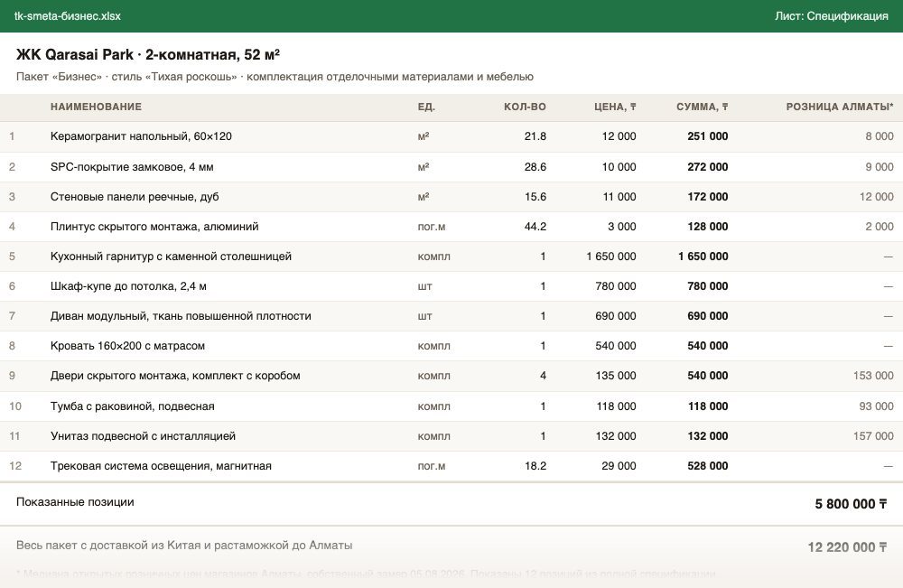Select the cell SPC-покрытие замковое, 4 мм
Screen dimensions: 903x588
(132, 167)
